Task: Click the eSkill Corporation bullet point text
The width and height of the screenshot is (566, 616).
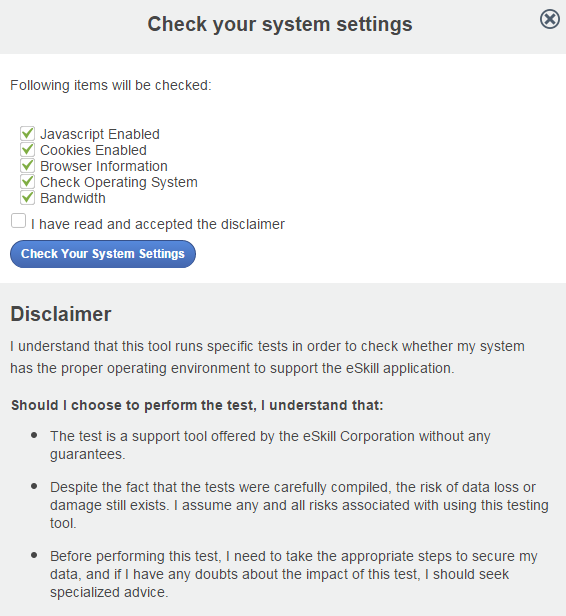Action: tap(270, 445)
